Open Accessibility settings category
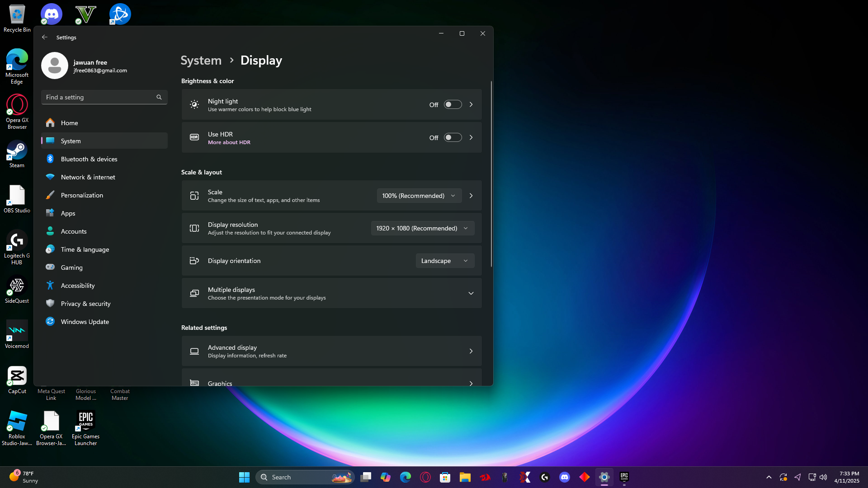The width and height of the screenshot is (868, 488). point(104,286)
